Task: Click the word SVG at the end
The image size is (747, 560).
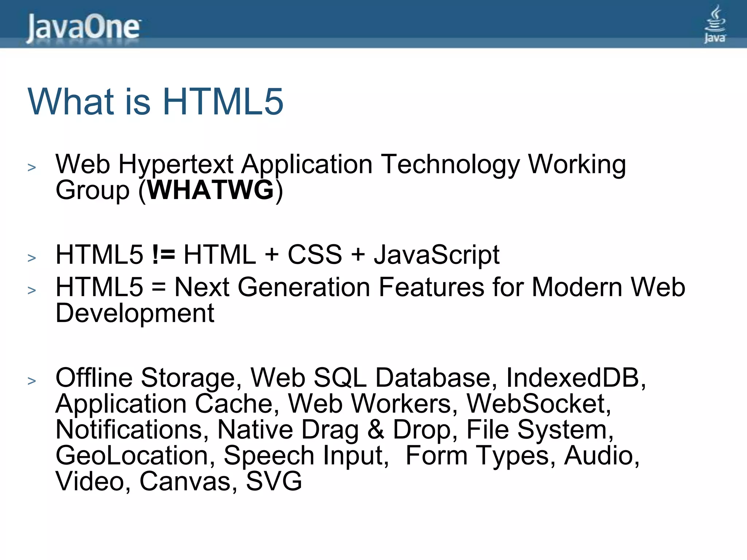Action: (x=274, y=481)
